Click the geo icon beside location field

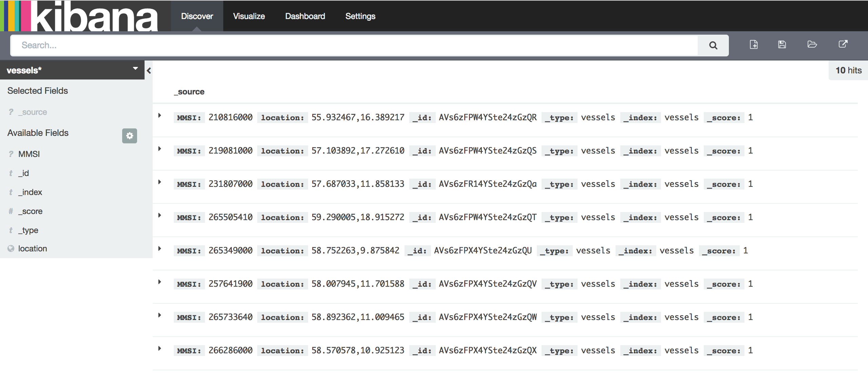[11, 249]
